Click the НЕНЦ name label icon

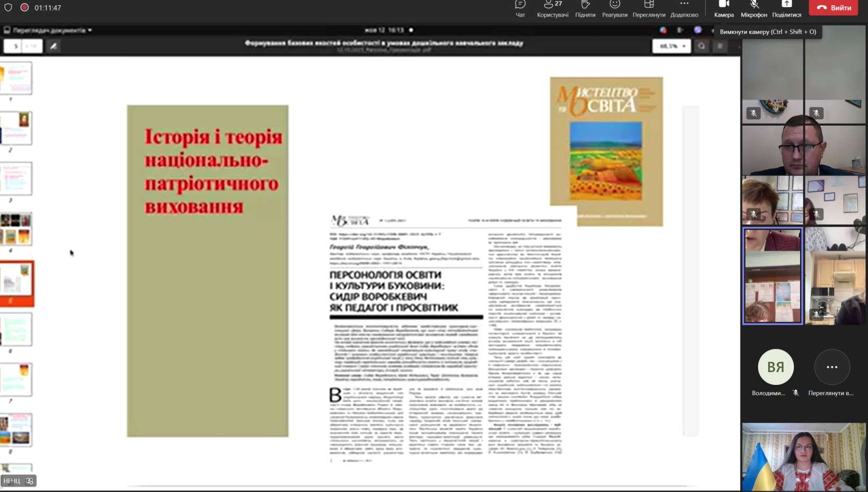pos(30,481)
